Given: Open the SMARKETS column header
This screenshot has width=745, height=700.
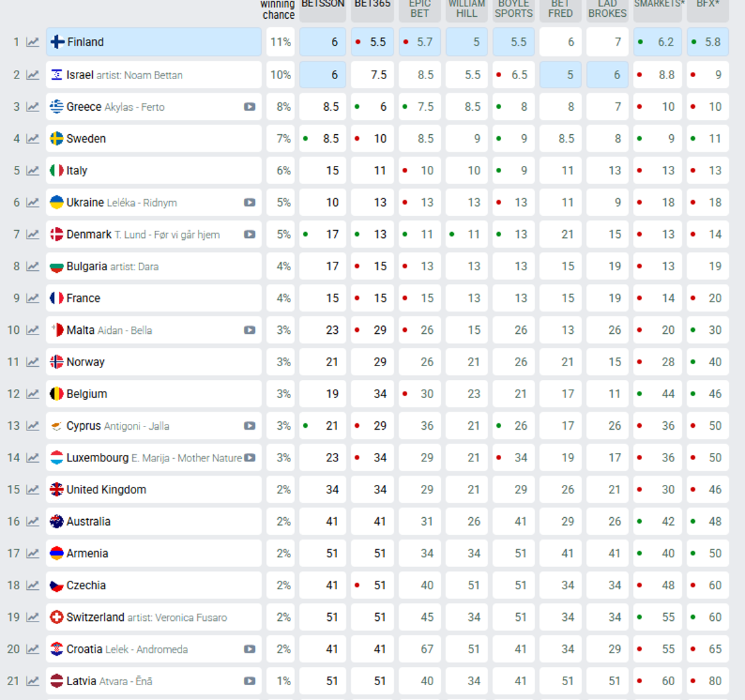Looking at the screenshot, I should tap(657, 5).
